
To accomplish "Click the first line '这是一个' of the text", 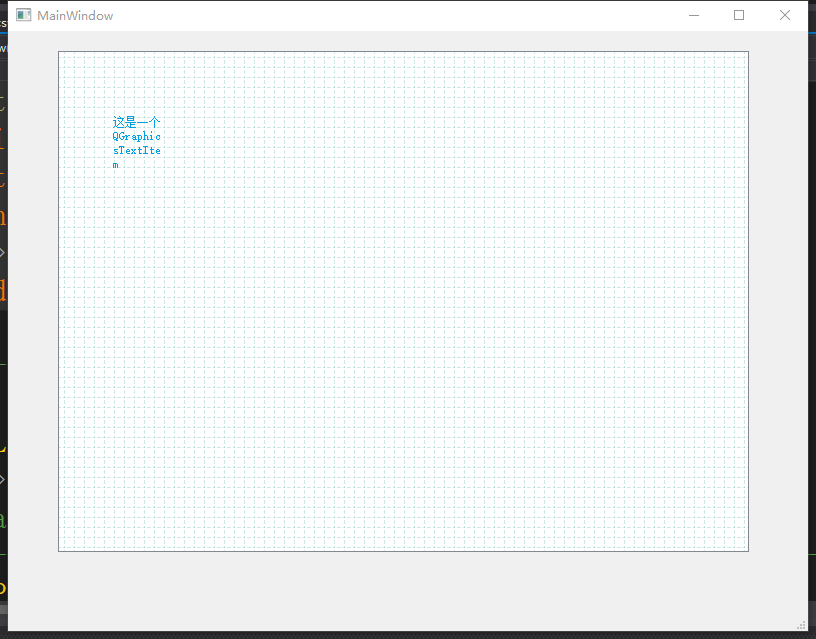I will [136, 121].
